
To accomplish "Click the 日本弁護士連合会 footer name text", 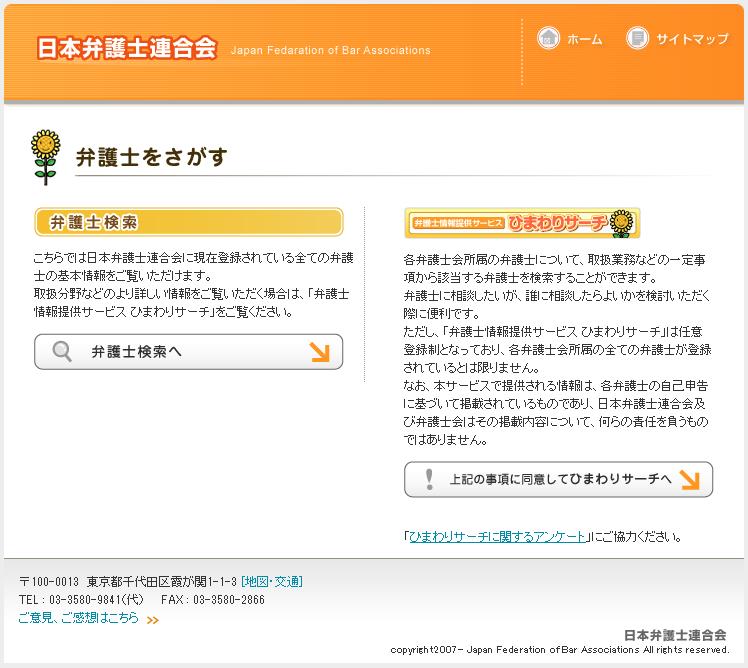I will coord(675,635).
